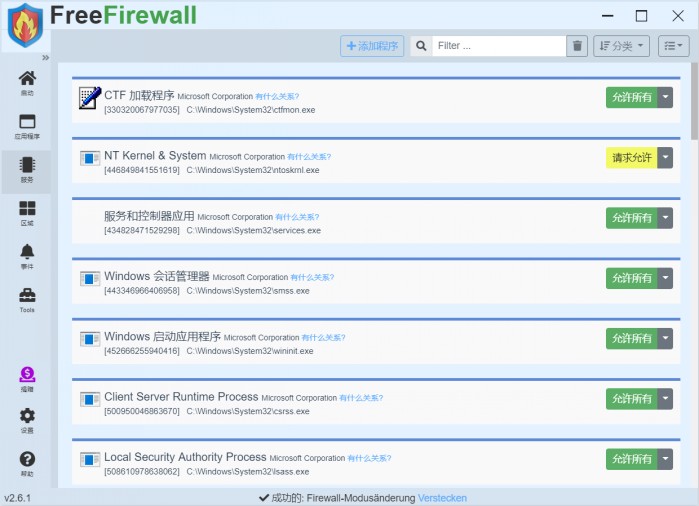Open 有什么关系? link for Local Security Authority
The width and height of the screenshot is (699, 506).
click(369, 458)
